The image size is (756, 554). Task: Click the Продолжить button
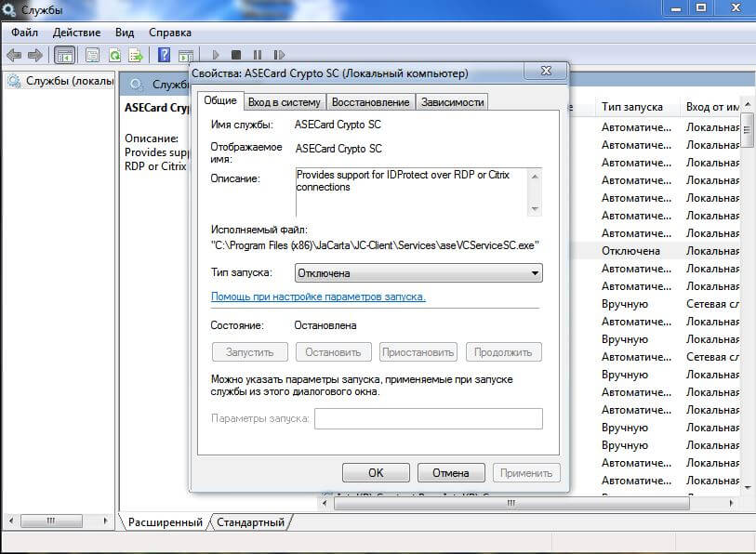[503, 352]
